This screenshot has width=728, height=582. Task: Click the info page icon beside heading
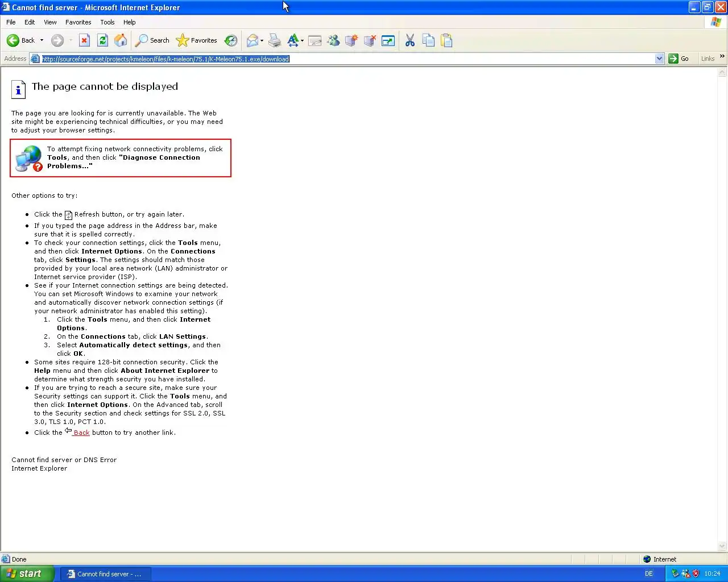tap(18, 89)
